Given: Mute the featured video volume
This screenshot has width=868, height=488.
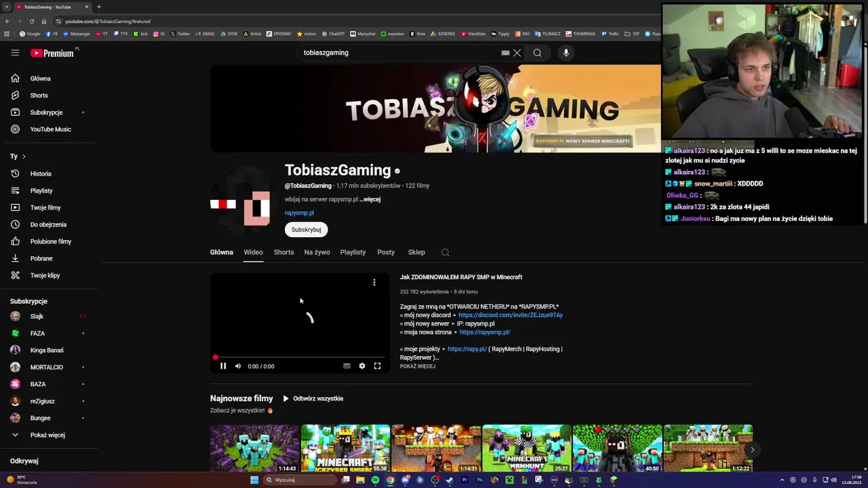Looking at the screenshot, I should 238,366.
